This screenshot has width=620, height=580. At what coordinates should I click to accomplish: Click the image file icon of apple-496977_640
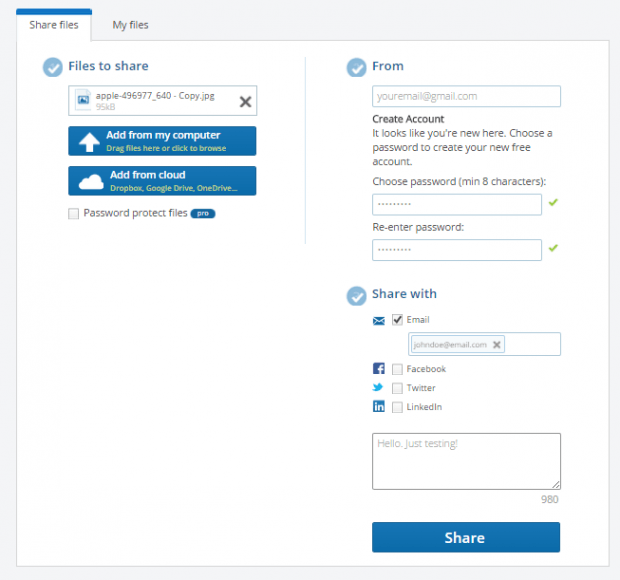[83, 100]
